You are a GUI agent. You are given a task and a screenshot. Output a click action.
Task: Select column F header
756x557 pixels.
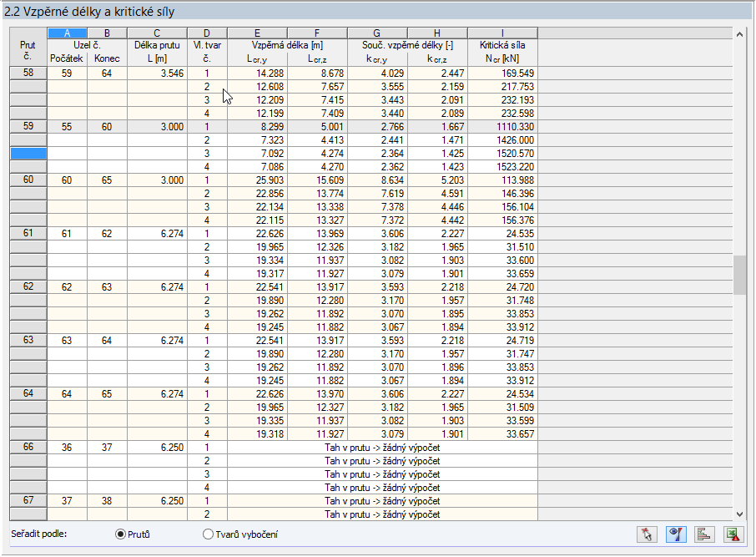[317, 33]
